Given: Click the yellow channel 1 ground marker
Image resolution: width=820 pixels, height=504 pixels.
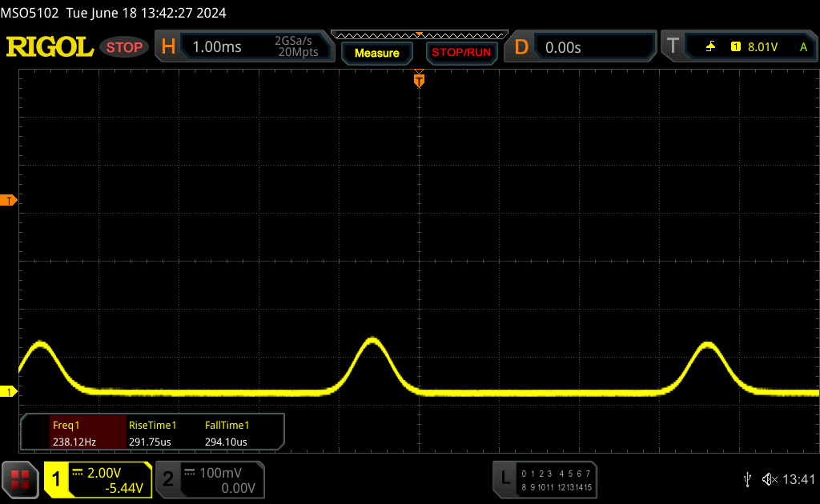Looking at the screenshot, I should point(8,391).
